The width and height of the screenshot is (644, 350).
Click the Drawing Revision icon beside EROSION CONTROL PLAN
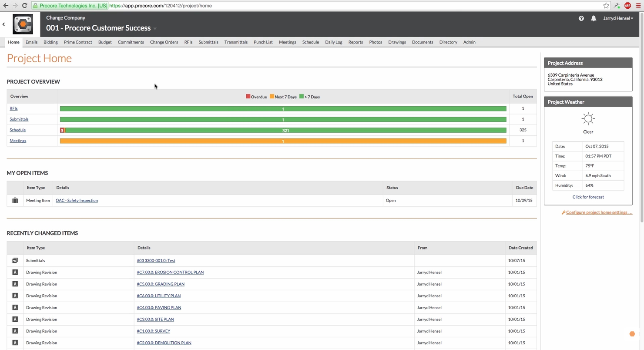(x=15, y=272)
